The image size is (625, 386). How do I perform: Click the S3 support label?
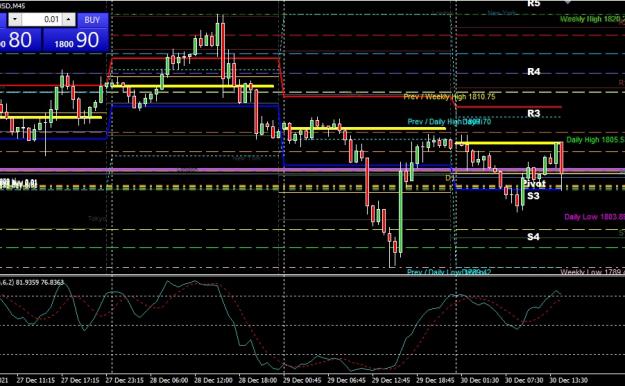(533, 196)
